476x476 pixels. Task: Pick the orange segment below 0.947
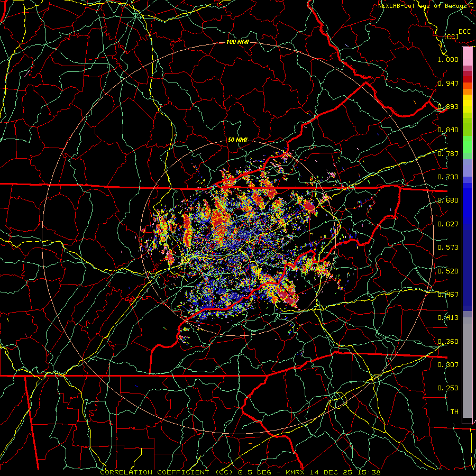[x=467, y=91]
